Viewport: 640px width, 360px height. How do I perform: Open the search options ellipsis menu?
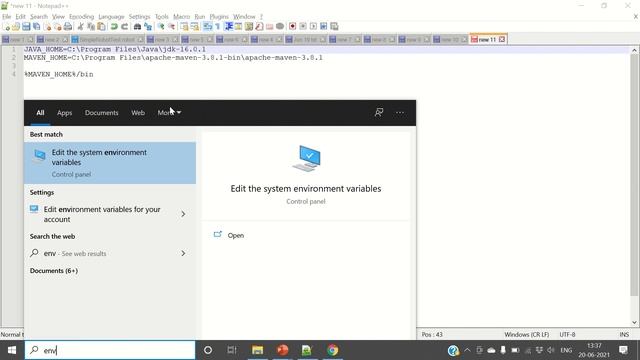click(400, 112)
